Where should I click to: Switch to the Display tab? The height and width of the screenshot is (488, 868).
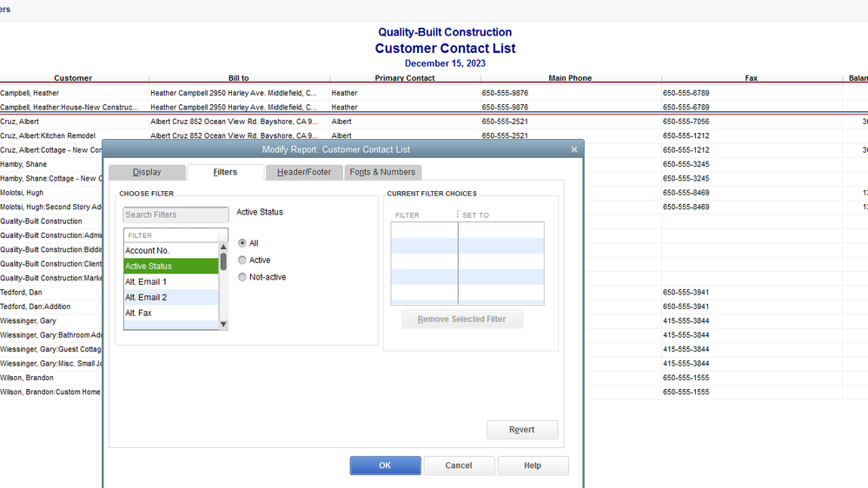click(x=147, y=172)
